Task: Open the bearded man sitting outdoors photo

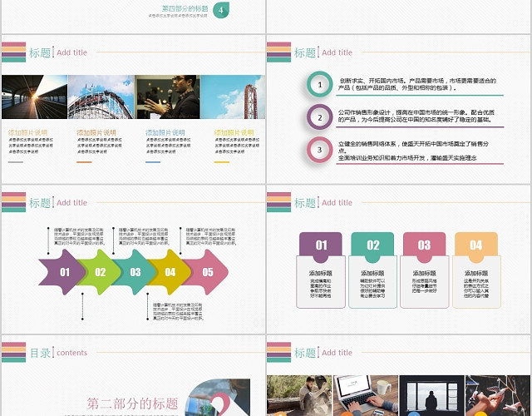Action: coord(299,396)
